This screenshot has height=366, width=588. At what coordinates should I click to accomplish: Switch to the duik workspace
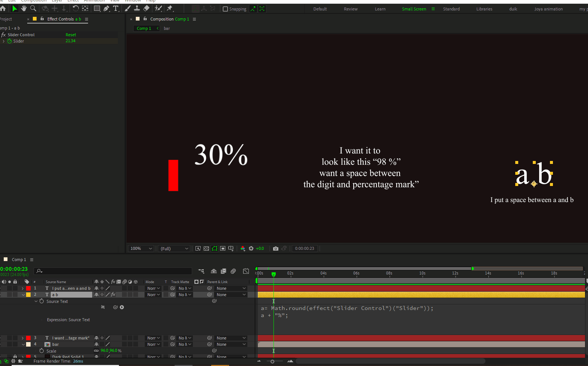coord(513,9)
